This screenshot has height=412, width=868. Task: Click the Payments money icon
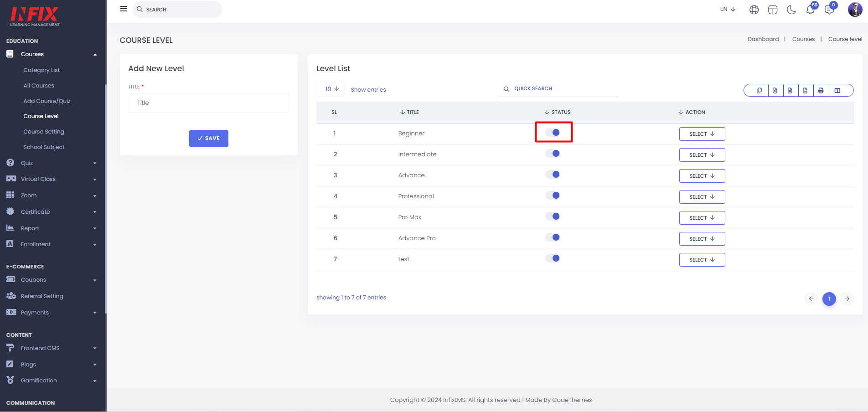pos(11,312)
